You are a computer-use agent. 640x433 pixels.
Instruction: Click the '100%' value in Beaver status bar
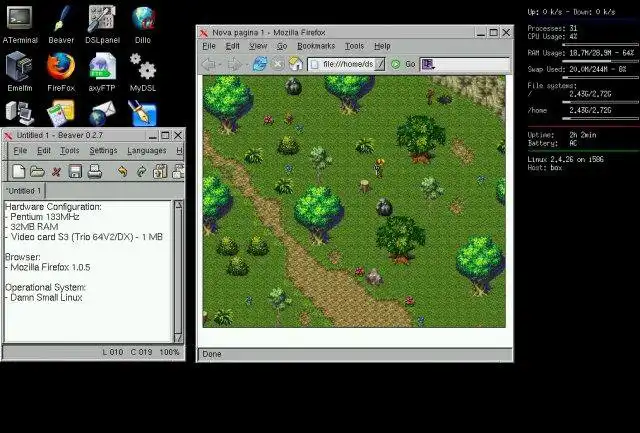[169, 352]
